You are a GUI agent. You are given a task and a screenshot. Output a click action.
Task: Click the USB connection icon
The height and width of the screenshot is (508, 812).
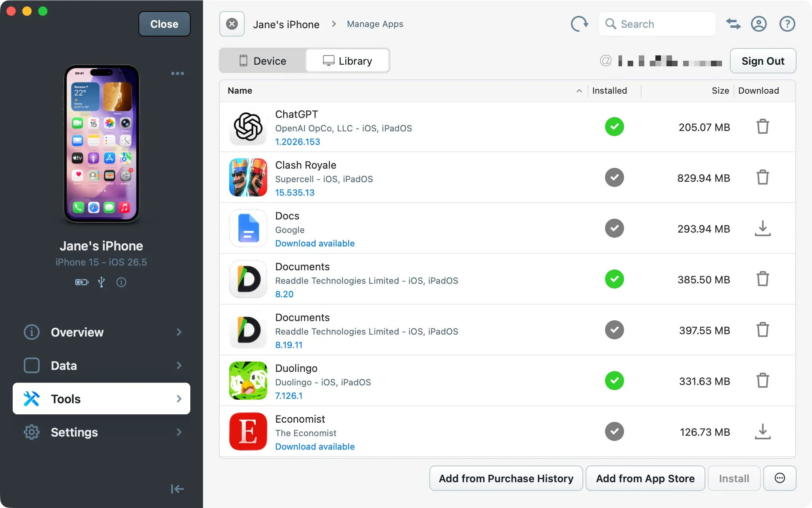[x=101, y=282]
